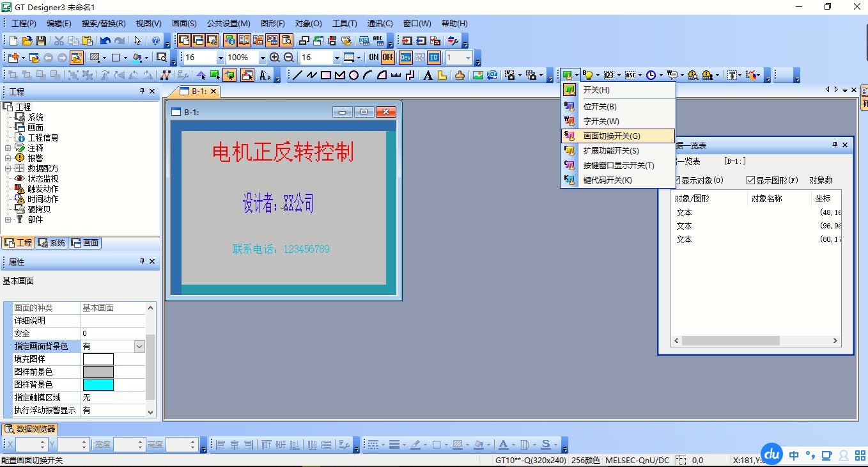
Task: Choose 键代码开关(K) from the switch menu
Action: tap(618, 180)
